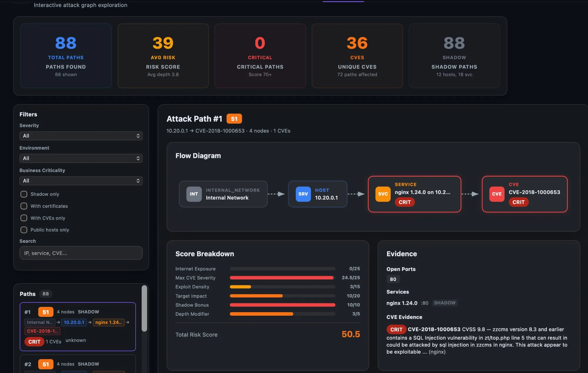Image resolution: width=588 pixels, height=373 pixels.
Task: Select attack path #2 in the Paths list
Action: pos(78,364)
